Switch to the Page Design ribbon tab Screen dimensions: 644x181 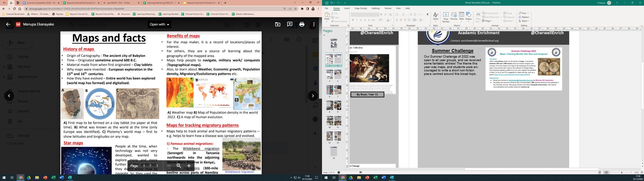361,8
